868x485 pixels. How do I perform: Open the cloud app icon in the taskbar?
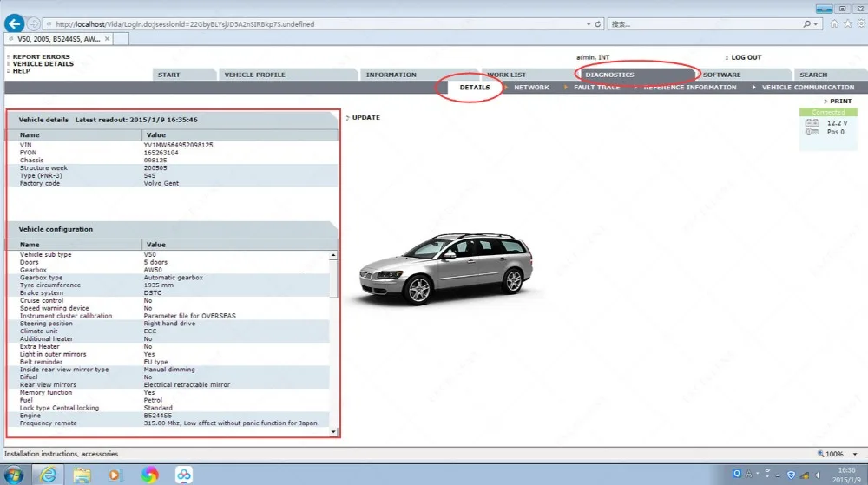point(184,475)
